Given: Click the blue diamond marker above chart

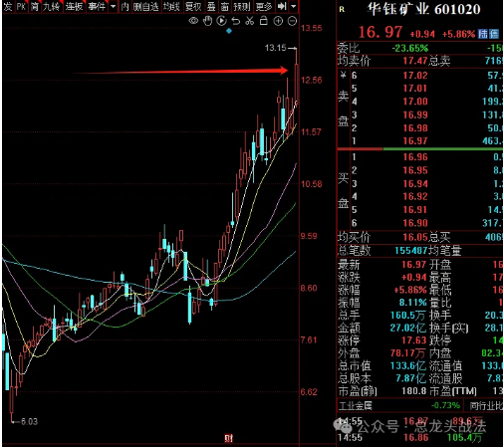Looking at the screenshot, I should click(229, 31).
